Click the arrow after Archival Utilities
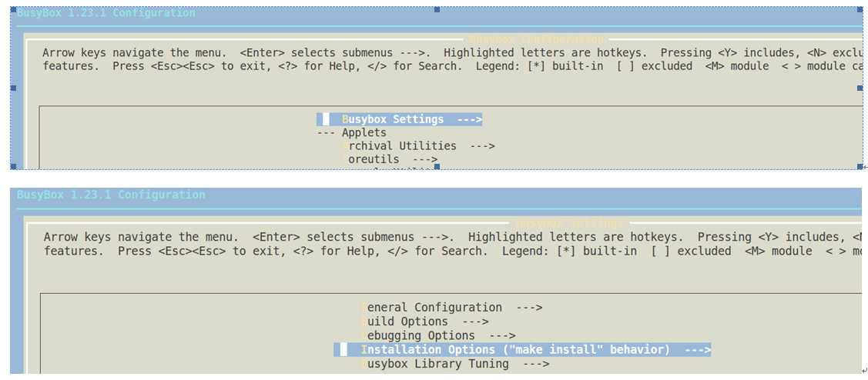Viewport: 868px width, 380px height. coord(482,146)
